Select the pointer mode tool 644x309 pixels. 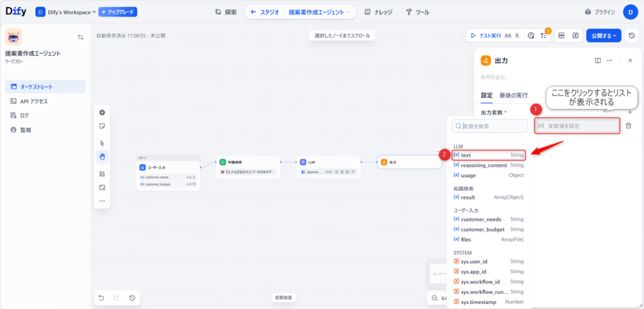coord(102,143)
